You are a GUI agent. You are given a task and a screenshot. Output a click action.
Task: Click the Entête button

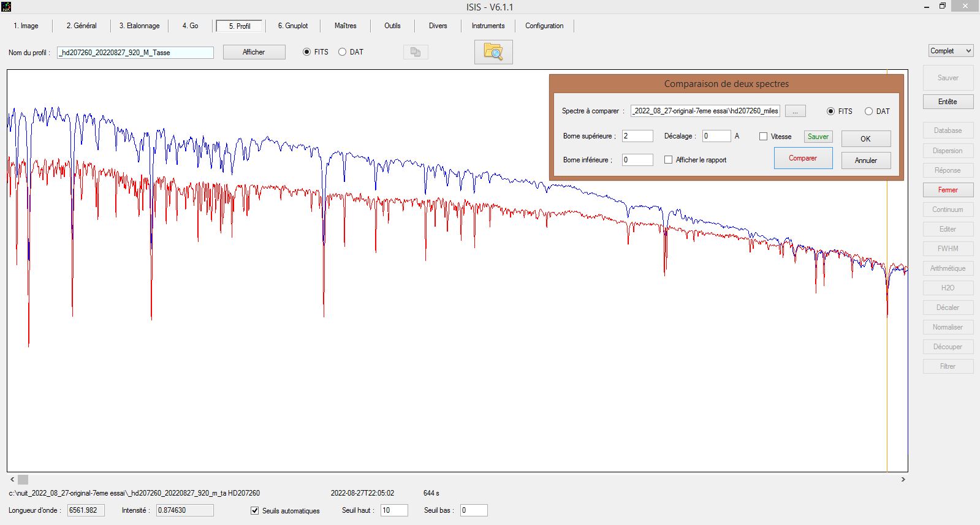click(x=948, y=102)
